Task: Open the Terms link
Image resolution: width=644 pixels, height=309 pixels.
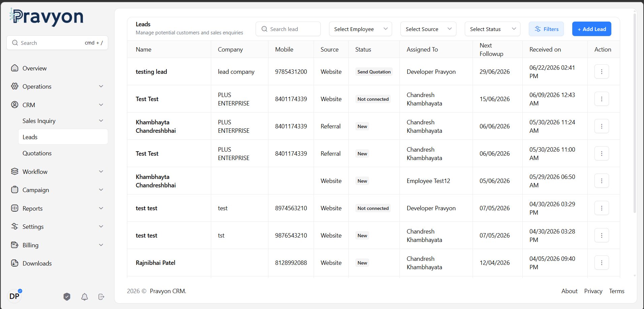Action: coord(617,291)
